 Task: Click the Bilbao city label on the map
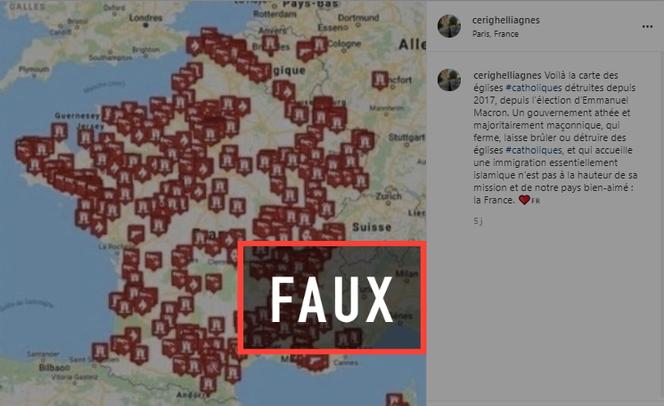point(55,367)
